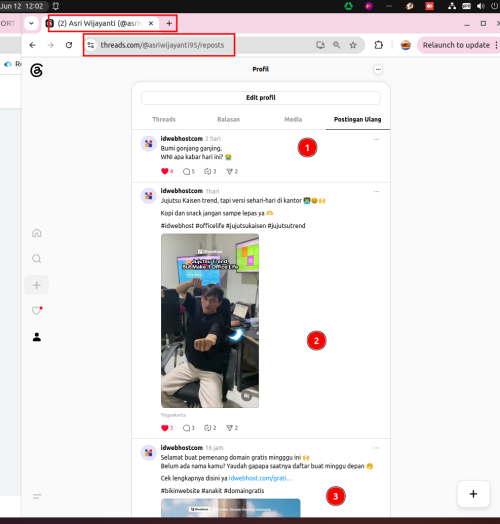Open options for the Jujutsu Kaisen post

(x=376, y=191)
